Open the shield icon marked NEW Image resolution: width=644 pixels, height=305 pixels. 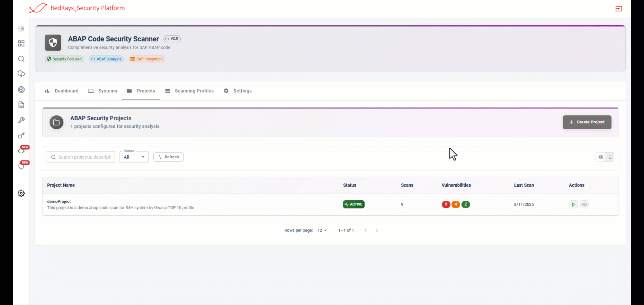pos(21,166)
